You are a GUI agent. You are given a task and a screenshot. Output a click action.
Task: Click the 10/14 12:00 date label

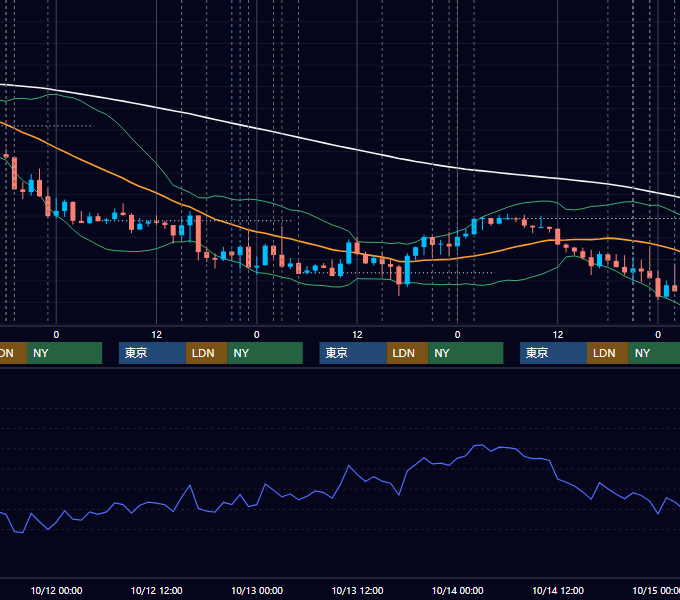(558, 590)
